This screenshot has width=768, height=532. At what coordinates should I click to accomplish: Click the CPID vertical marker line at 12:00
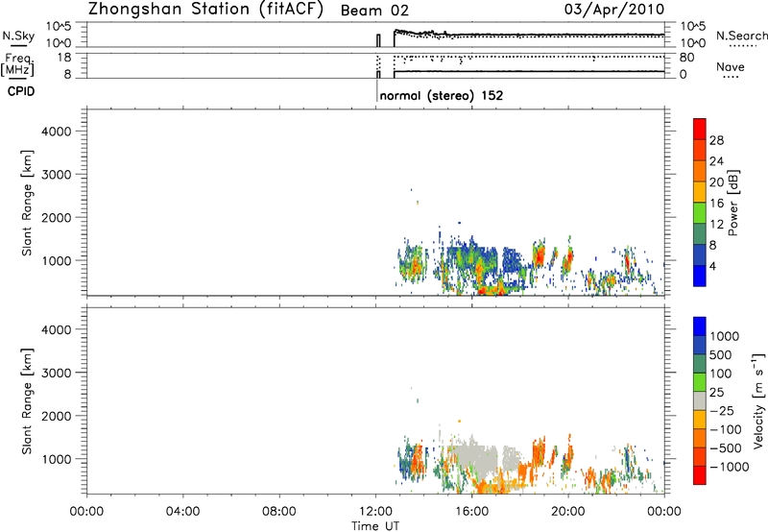(x=376, y=91)
